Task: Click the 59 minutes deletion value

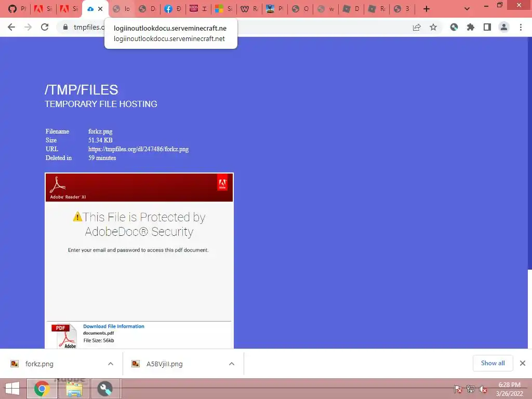Action: coord(102,158)
